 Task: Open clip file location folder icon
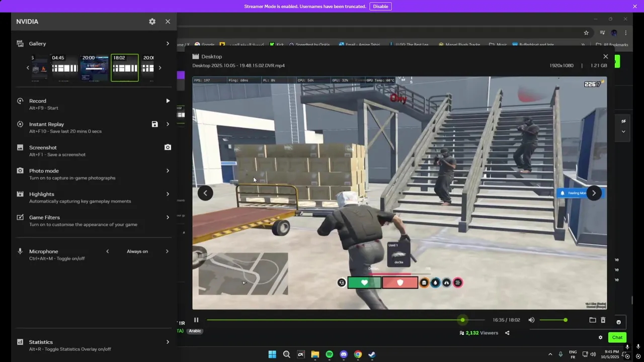[593, 320]
